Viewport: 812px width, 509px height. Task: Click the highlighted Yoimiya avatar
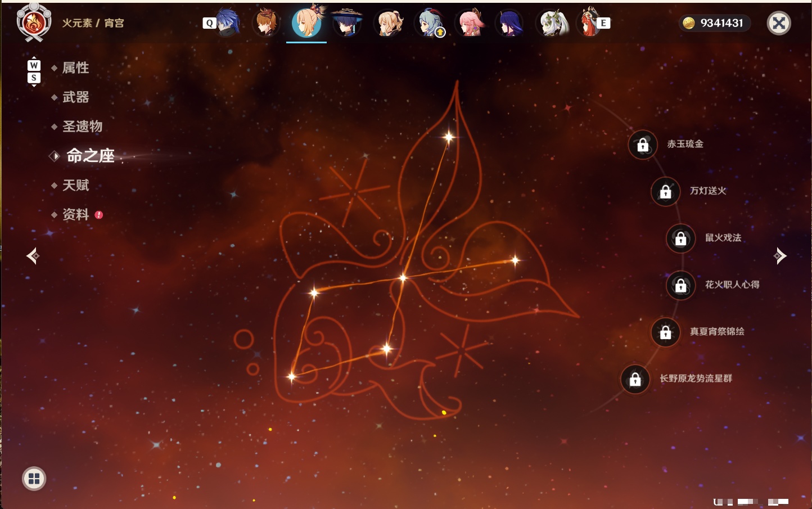[x=306, y=22]
